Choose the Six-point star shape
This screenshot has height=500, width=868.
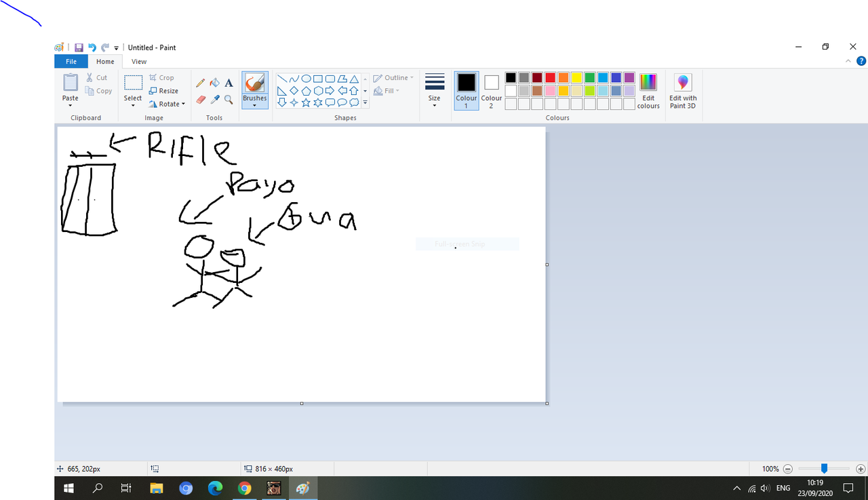[317, 102]
